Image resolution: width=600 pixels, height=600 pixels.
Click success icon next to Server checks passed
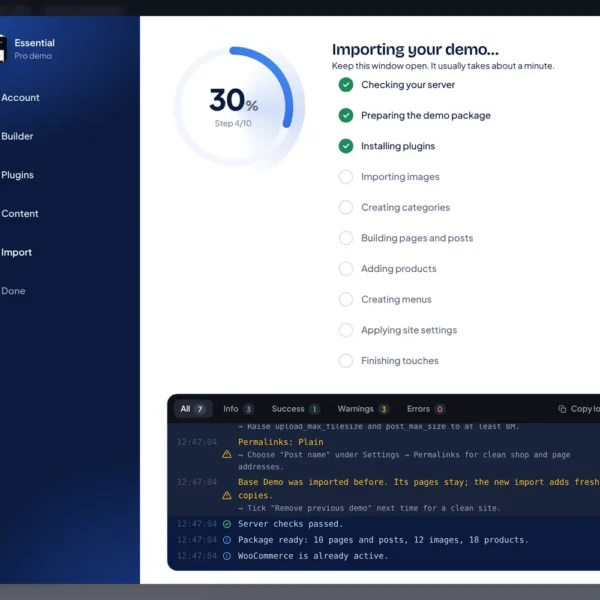point(227,524)
